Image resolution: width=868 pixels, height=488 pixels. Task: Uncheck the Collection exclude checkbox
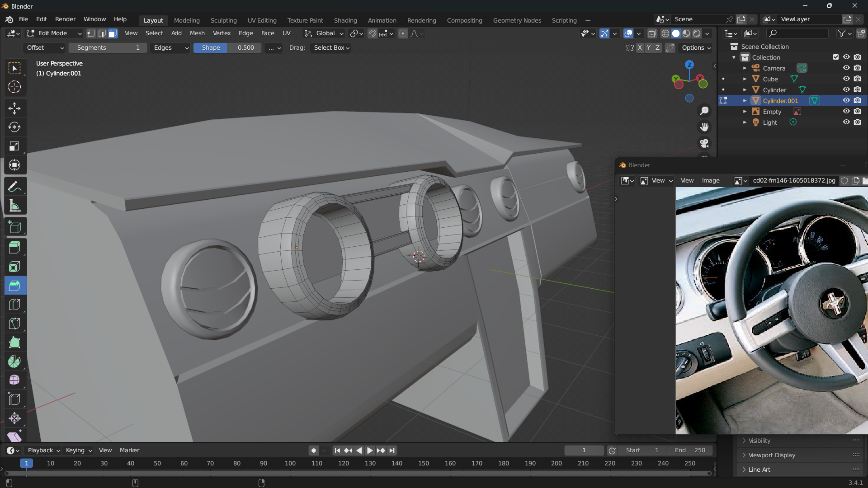click(x=835, y=57)
